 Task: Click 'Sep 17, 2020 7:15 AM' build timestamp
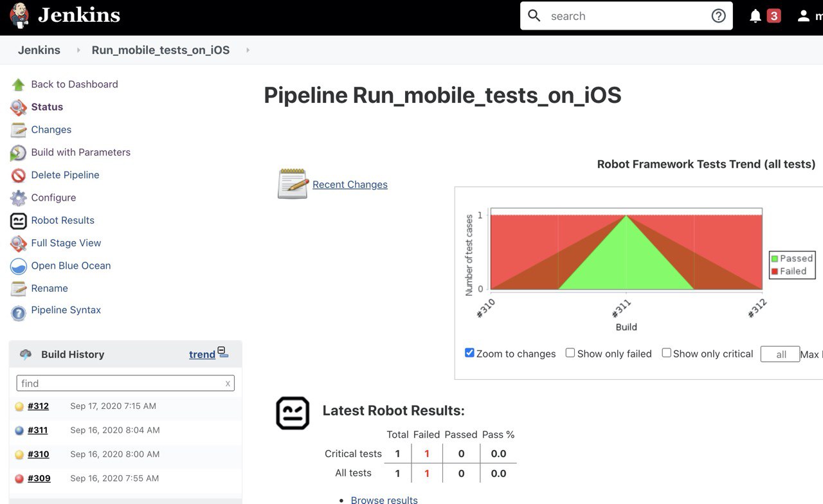(x=113, y=406)
